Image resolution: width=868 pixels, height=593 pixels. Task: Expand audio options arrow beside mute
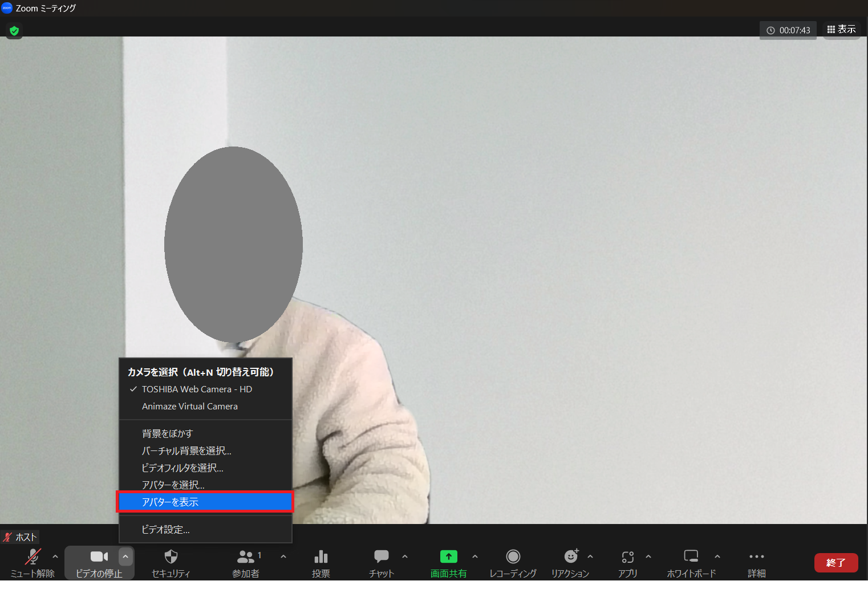click(55, 557)
